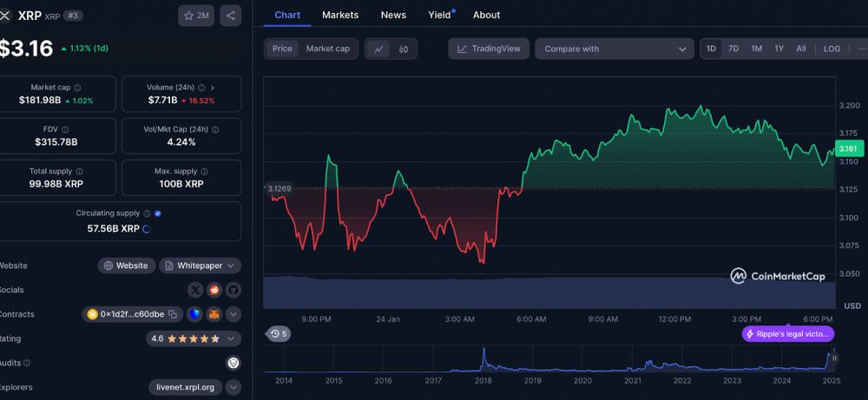Click 2021 on mini history timeline

click(632, 380)
